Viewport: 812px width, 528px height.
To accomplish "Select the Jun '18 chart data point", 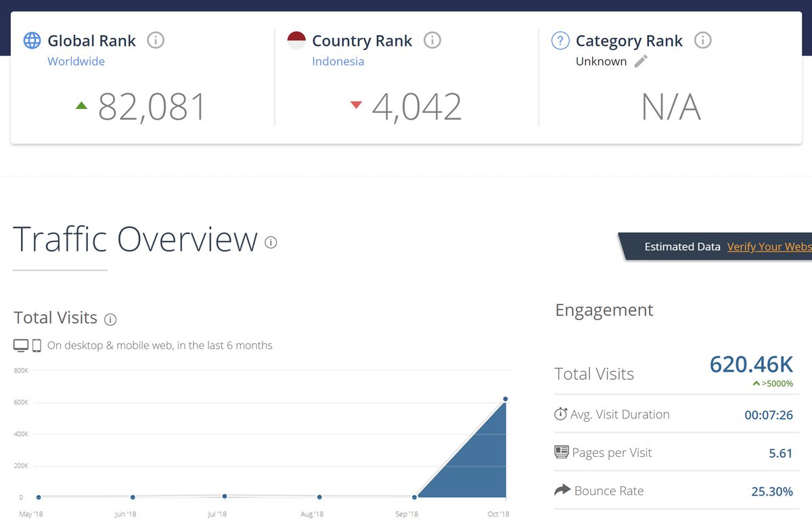I will click(133, 497).
